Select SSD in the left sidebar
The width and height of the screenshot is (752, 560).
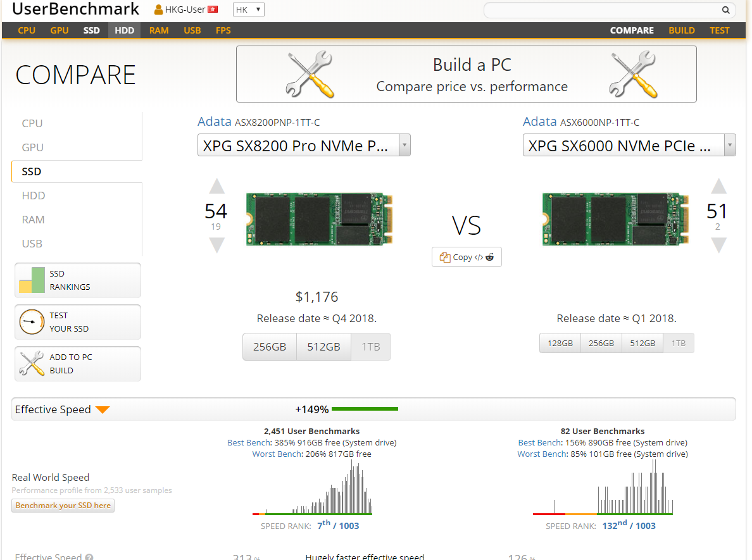77,171
